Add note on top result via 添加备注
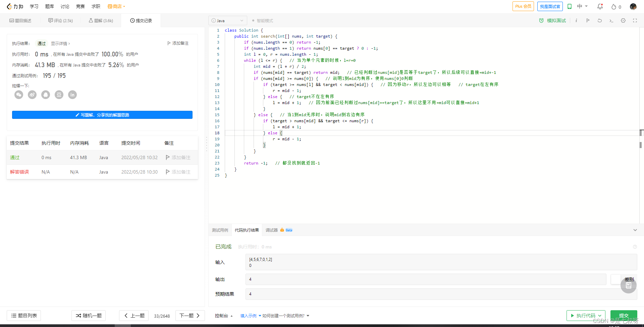644x327 pixels. [x=178, y=43]
